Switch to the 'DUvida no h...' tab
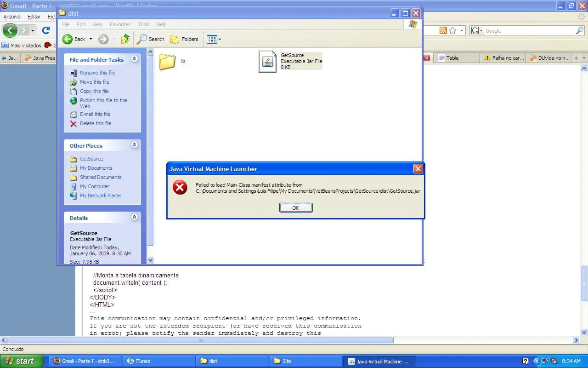Image resolution: width=588 pixels, height=368 pixels. [x=548, y=58]
